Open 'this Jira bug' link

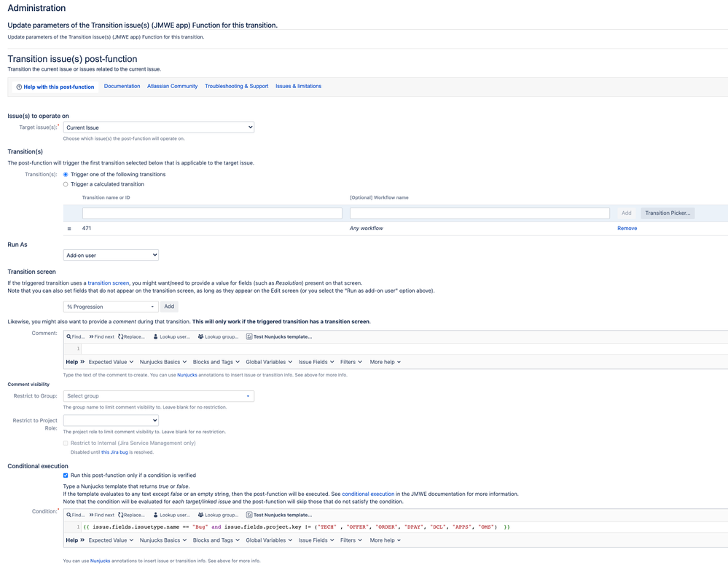pyautogui.click(x=114, y=452)
